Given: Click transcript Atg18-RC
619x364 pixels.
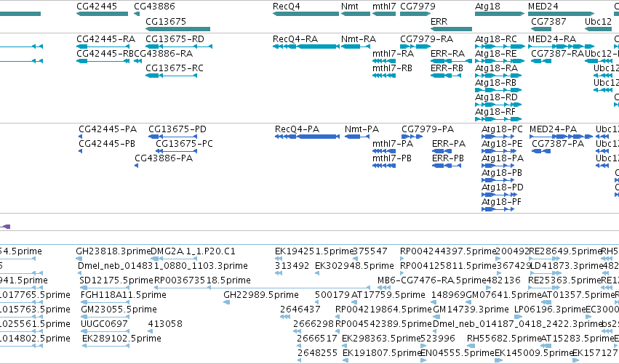Looking at the screenshot, I should 500,46.
